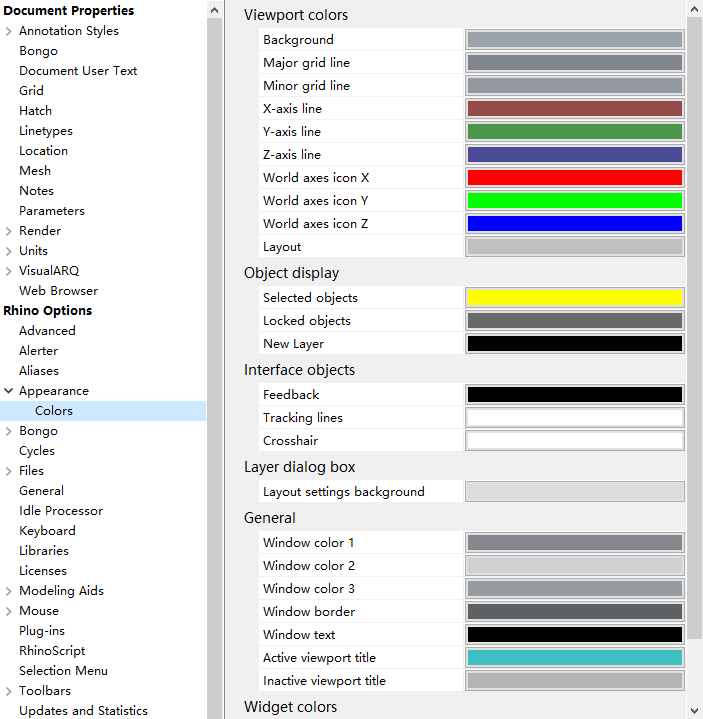Change the Y-axis line color swatch
Screen dimensions: 703x719
click(x=575, y=132)
